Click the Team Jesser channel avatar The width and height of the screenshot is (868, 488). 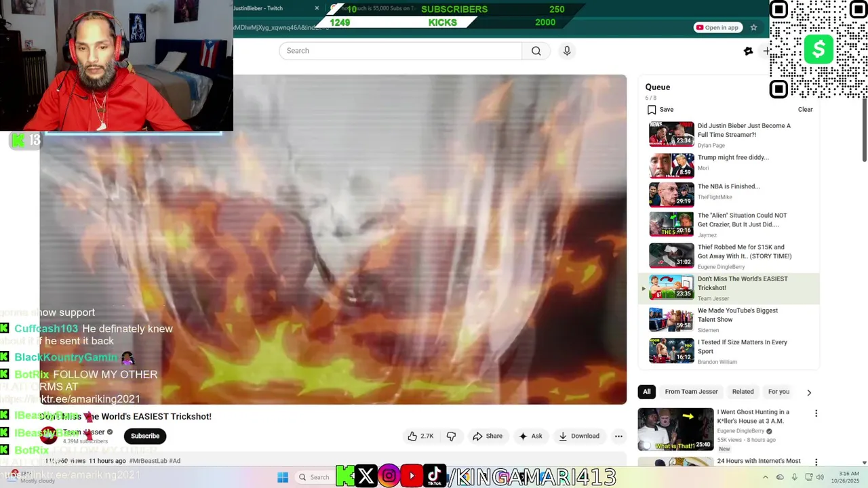[49, 436]
